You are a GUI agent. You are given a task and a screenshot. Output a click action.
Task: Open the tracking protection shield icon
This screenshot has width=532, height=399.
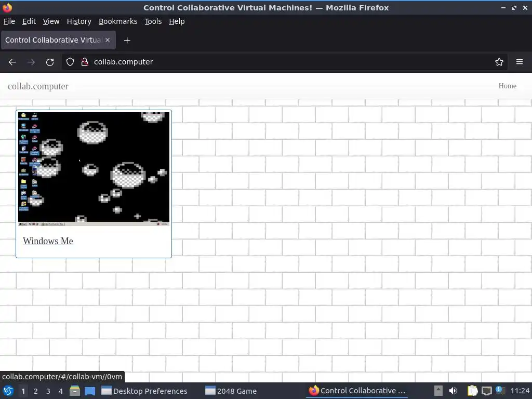[x=70, y=62]
